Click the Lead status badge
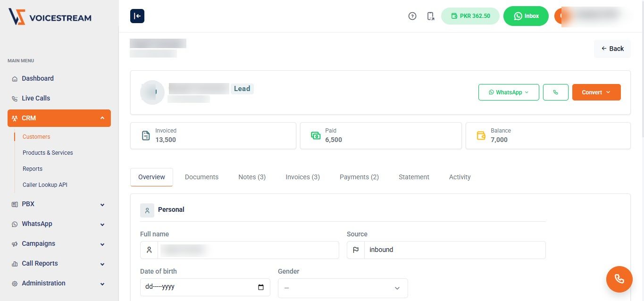This screenshot has width=644, height=301. point(242,89)
